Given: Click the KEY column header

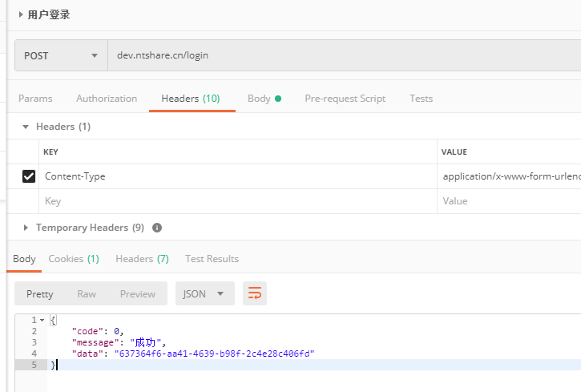Looking at the screenshot, I should (x=50, y=152).
